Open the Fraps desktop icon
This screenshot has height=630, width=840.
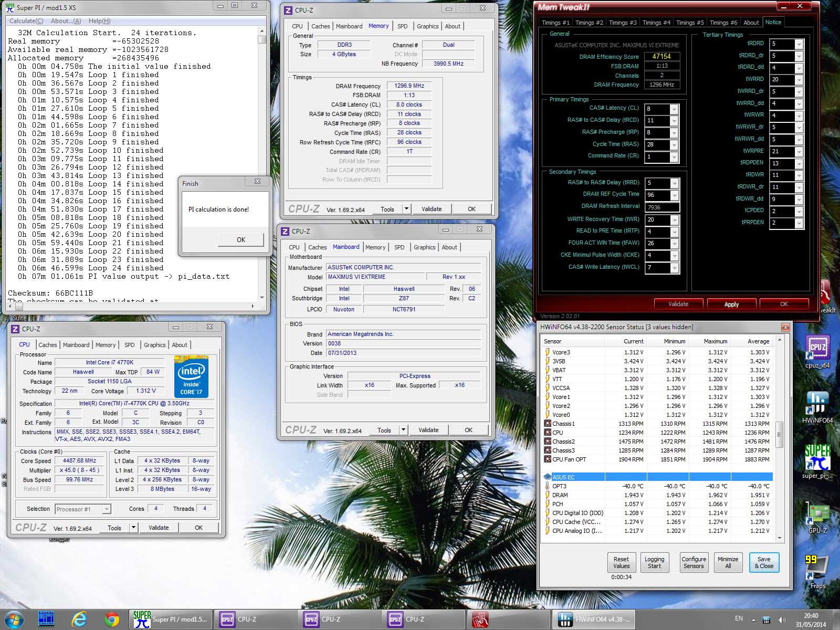pos(817,571)
